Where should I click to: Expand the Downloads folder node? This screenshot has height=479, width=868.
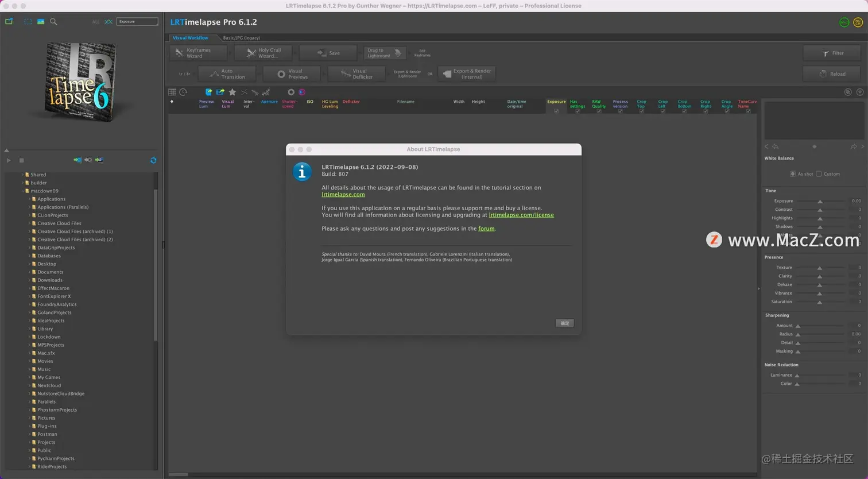[29, 280]
